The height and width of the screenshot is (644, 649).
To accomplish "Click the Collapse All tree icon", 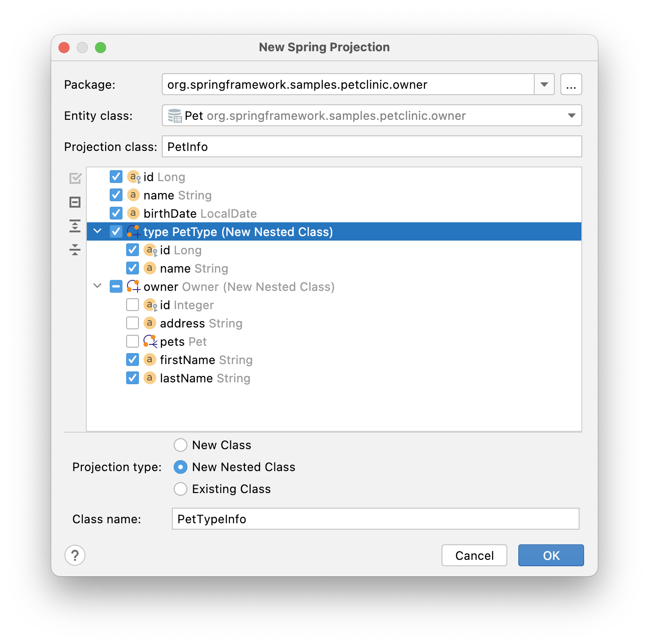I will point(75,250).
